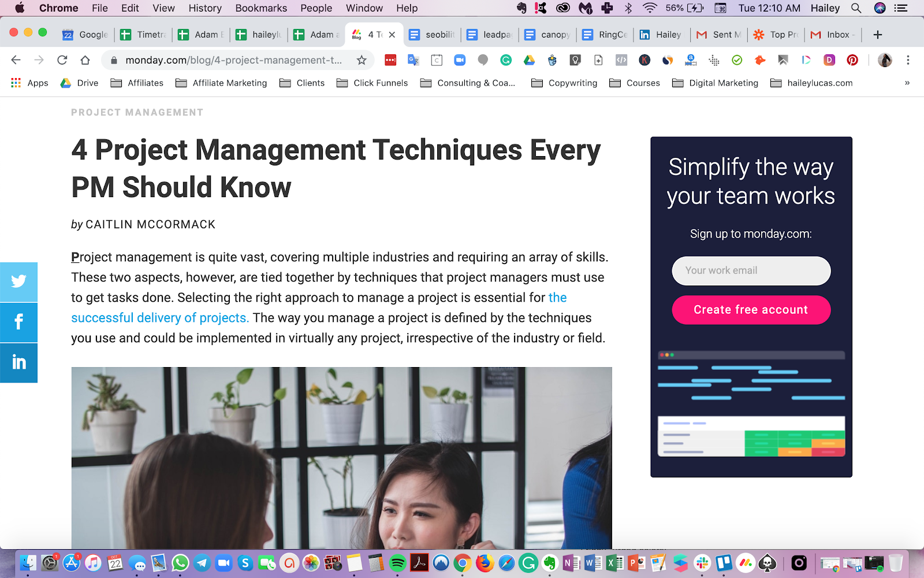This screenshot has height=578, width=924.
Task: Open Finder from the Dock
Action: click(28, 562)
